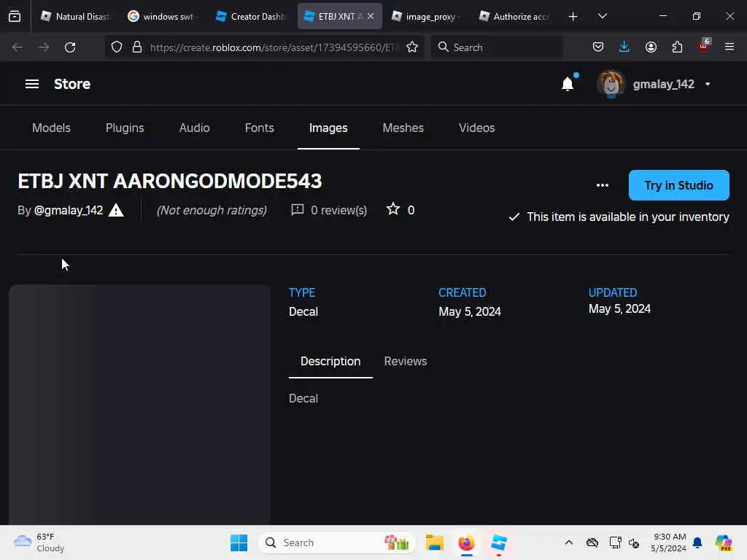Go forward with the browser forward arrow
Screen dimensions: 747x560
(x=44, y=47)
